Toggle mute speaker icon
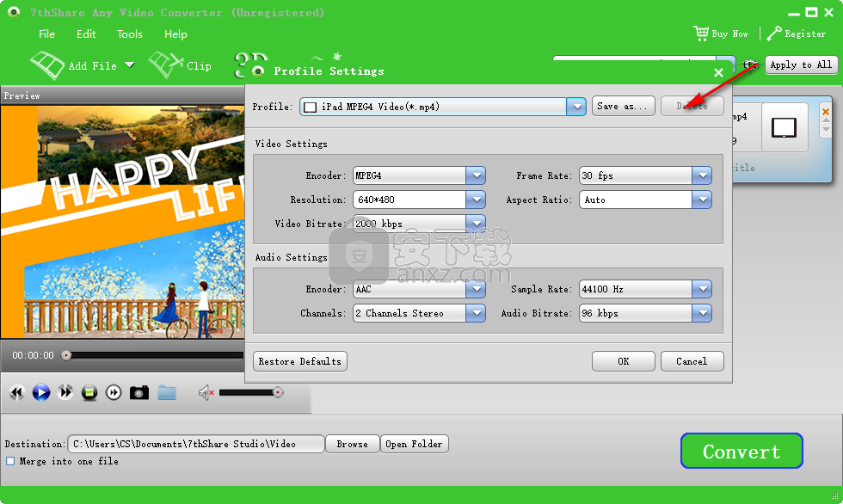 click(206, 393)
